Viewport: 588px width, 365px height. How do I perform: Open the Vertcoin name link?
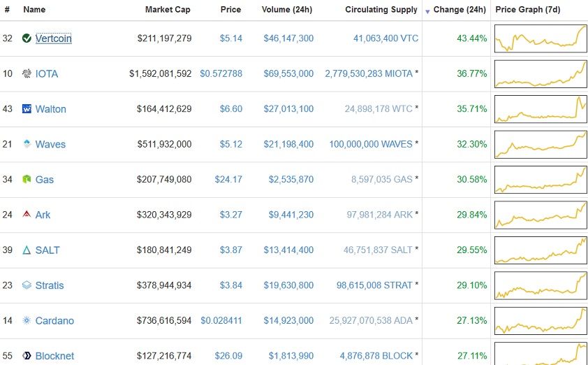click(53, 38)
